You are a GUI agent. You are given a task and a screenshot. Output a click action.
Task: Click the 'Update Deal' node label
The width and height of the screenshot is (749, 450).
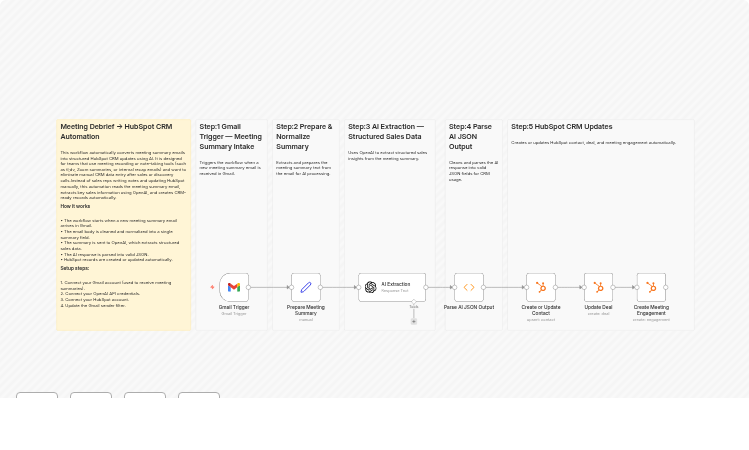point(598,307)
